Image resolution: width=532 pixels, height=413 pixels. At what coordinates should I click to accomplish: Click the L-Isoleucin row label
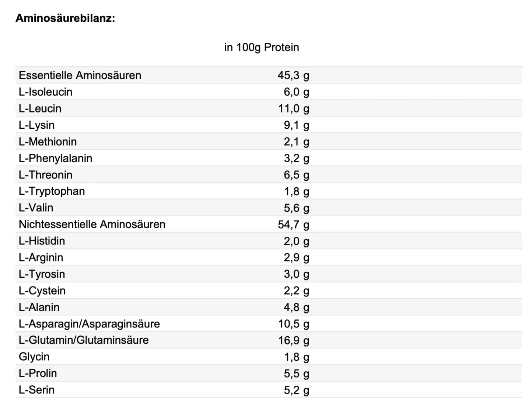point(46,92)
